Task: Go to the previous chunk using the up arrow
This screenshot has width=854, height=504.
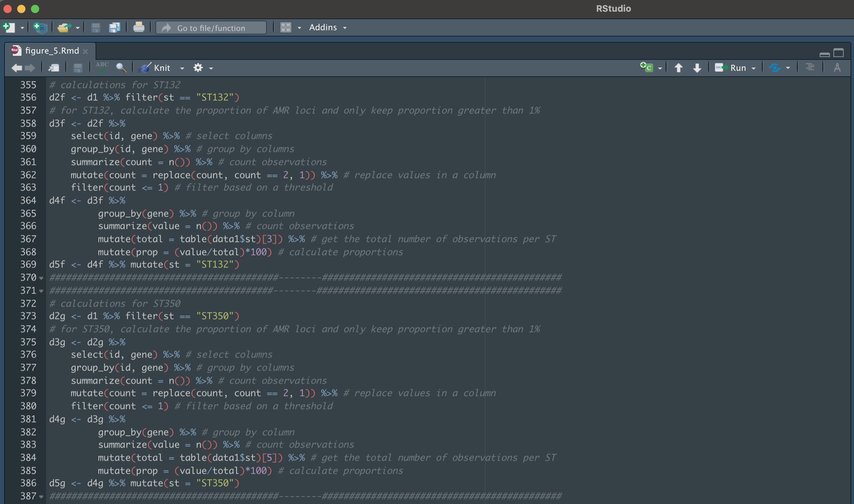Action: (678, 68)
